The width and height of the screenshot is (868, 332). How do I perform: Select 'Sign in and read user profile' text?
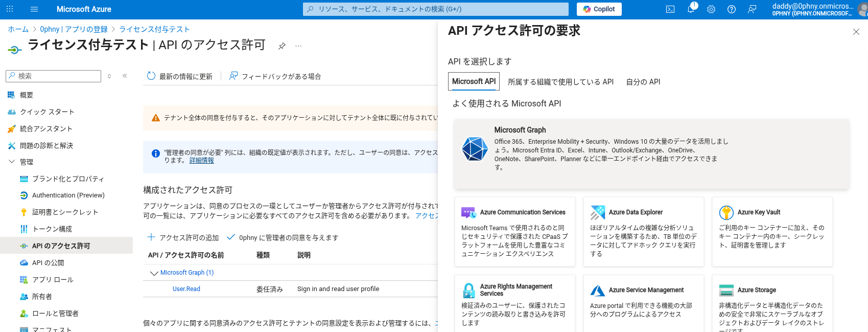338,289
